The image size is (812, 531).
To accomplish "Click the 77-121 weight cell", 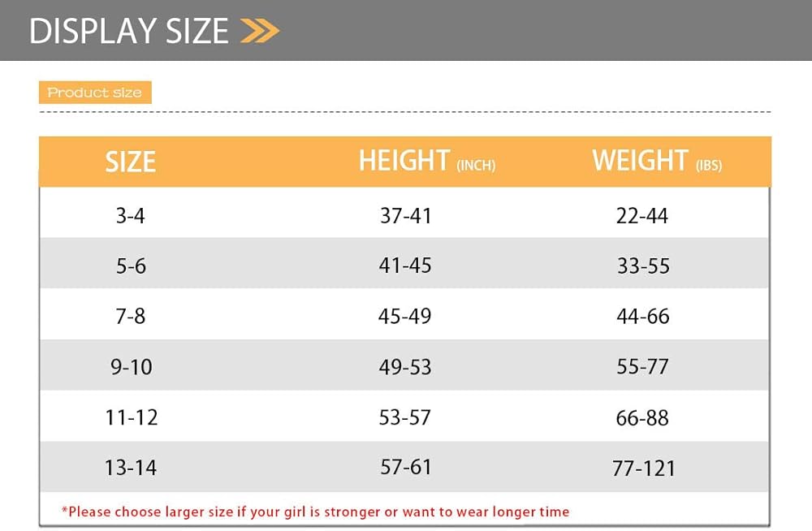I will 643,468.
